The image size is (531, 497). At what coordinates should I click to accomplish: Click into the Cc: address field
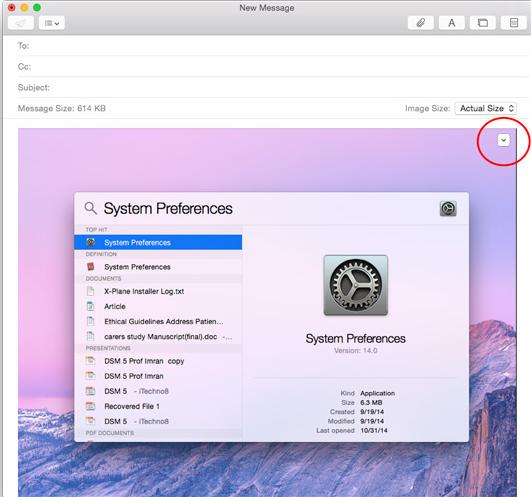tap(274, 67)
